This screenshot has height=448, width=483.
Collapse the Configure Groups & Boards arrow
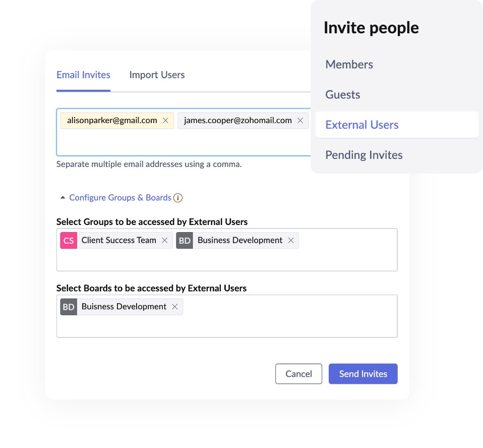(x=63, y=198)
